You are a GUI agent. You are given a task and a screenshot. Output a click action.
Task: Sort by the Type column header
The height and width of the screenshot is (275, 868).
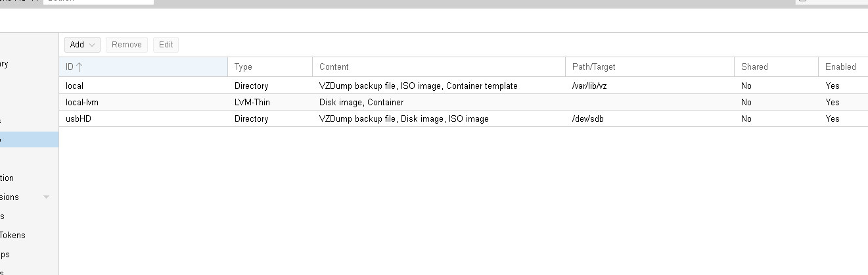270,66
